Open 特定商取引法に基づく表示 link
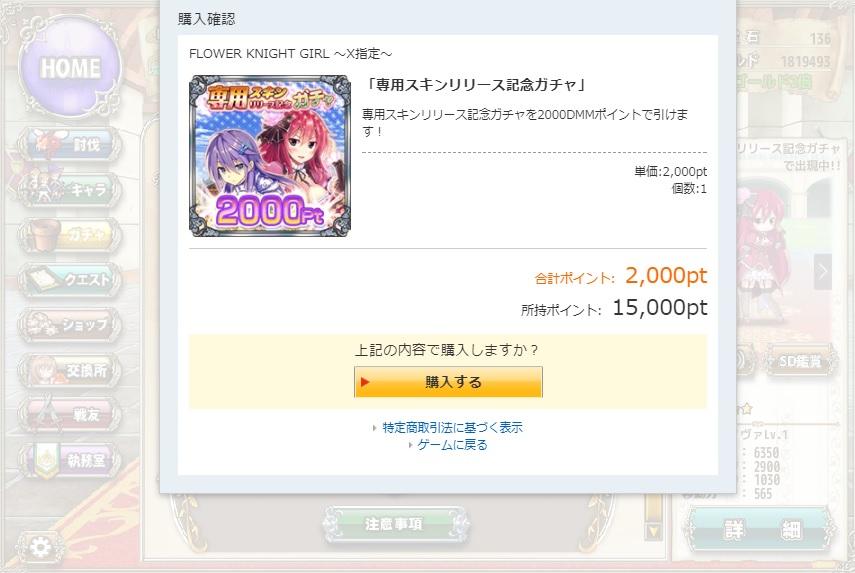 pyautogui.click(x=452, y=427)
